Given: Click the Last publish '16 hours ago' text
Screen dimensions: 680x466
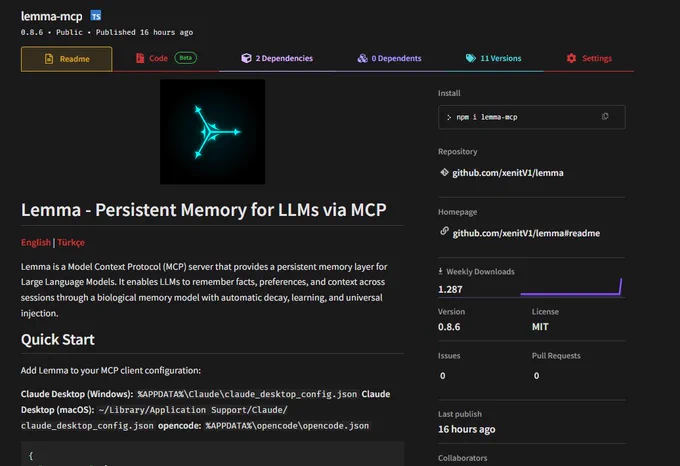Looking at the screenshot, I should pos(467,429).
